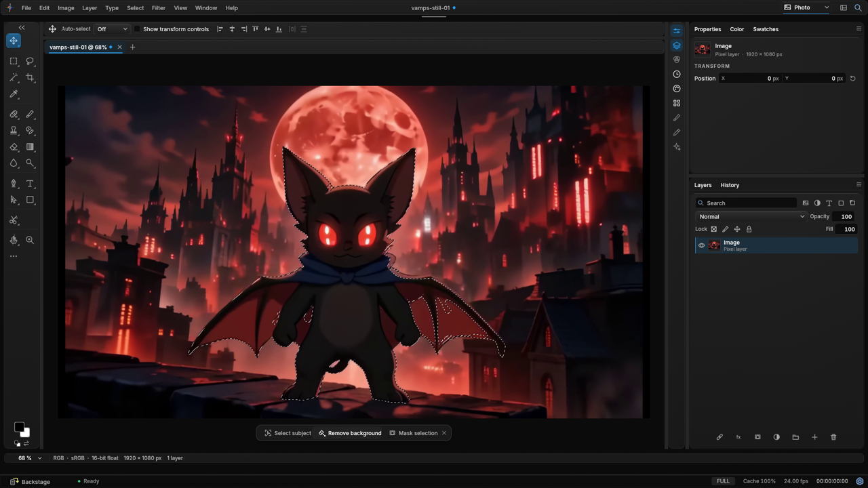The image size is (868, 488).
Task: Open the Select menu
Action: pos(135,8)
